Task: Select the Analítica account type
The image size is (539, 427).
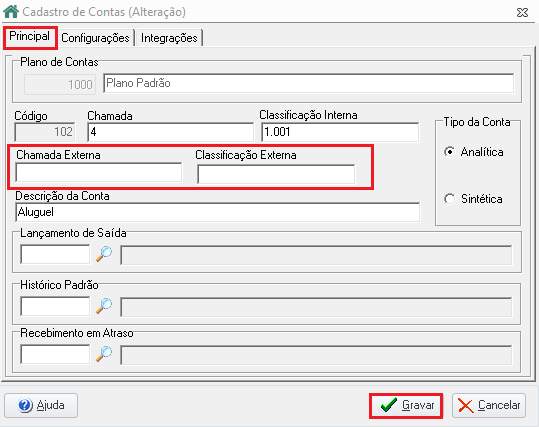Action: [450, 152]
